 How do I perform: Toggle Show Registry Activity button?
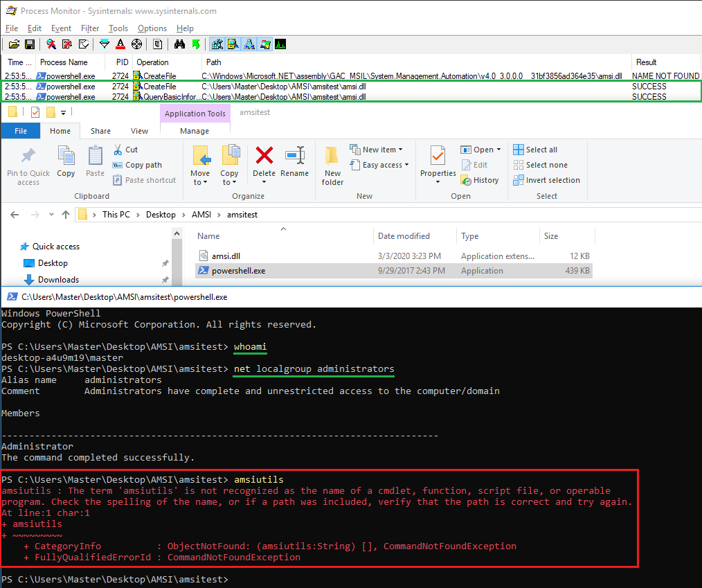217,44
